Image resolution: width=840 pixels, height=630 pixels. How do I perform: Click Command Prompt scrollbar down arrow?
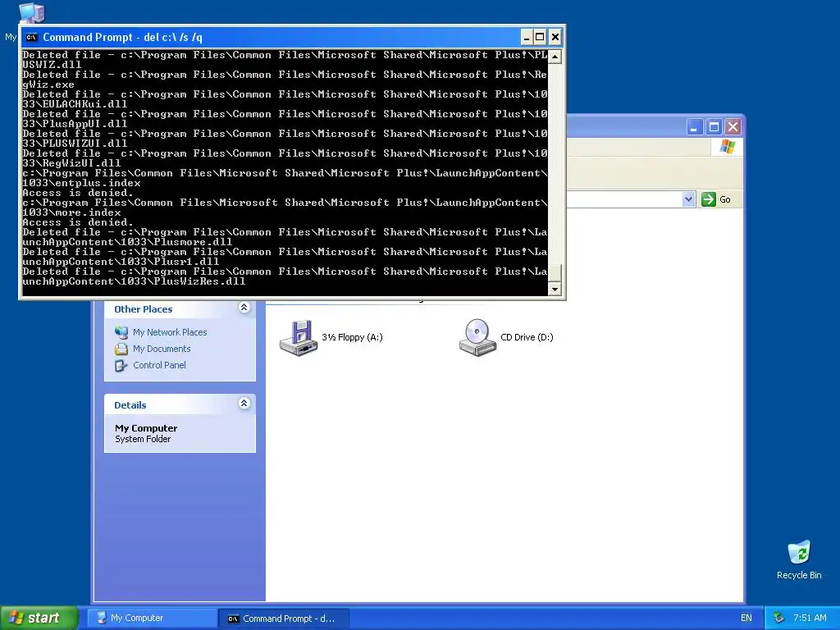[555, 290]
